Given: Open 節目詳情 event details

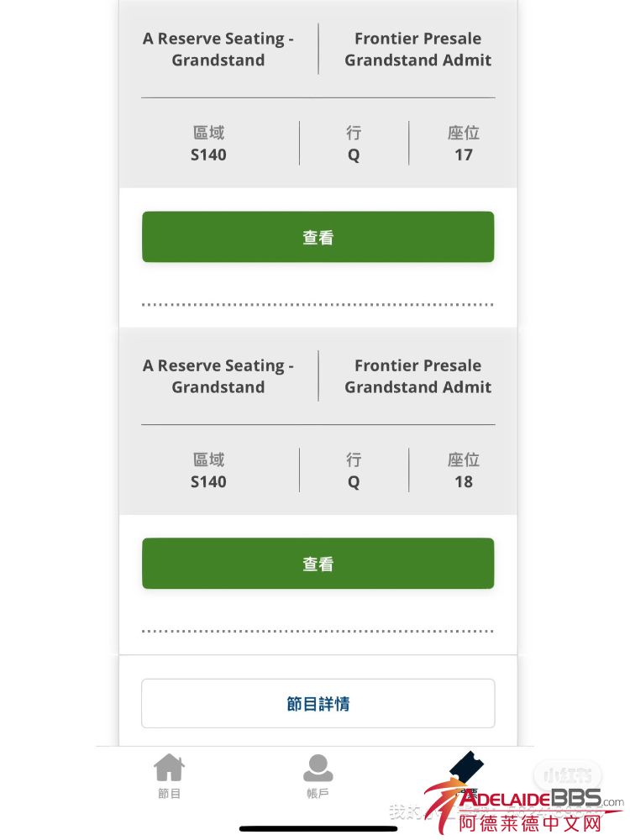Looking at the screenshot, I should click(318, 704).
